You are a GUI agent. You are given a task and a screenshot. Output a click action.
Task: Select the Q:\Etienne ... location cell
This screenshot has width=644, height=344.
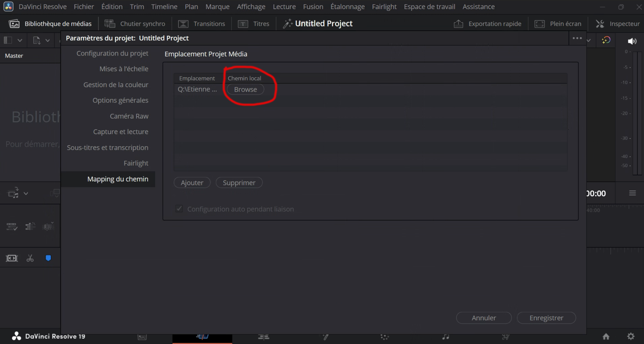pos(197,89)
